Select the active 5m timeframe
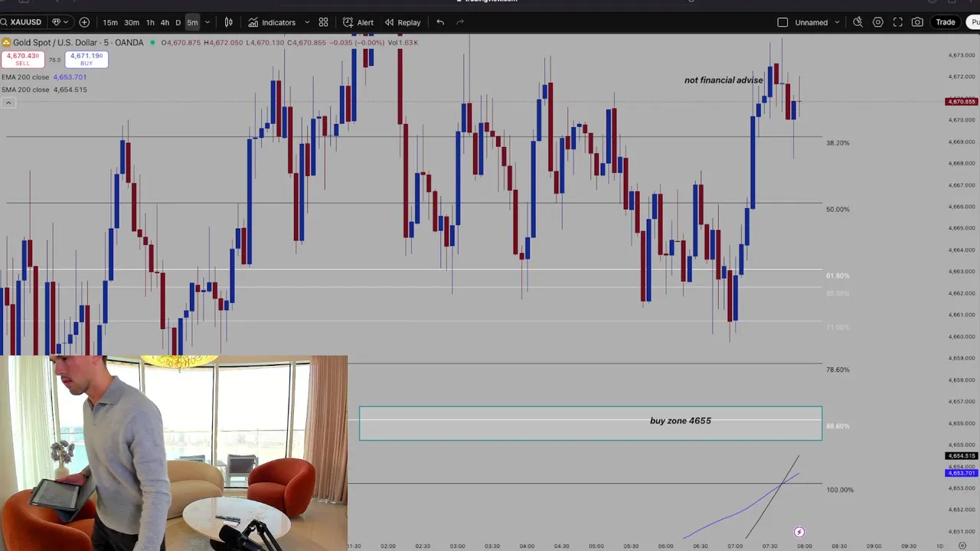 click(x=192, y=22)
